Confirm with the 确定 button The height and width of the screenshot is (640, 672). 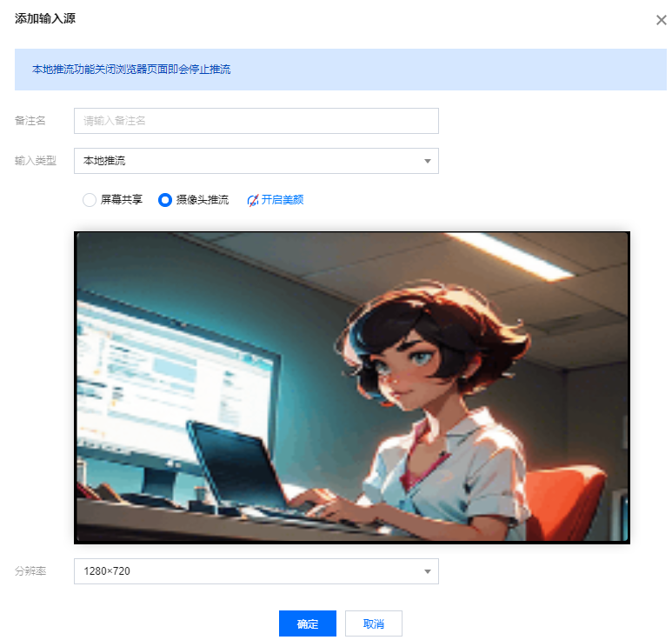point(308,623)
